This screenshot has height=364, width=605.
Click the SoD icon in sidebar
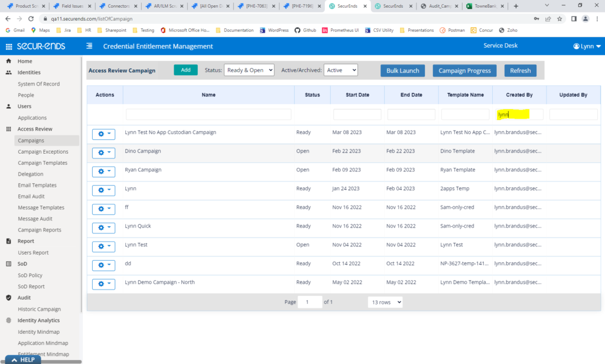click(x=8, y=264)
